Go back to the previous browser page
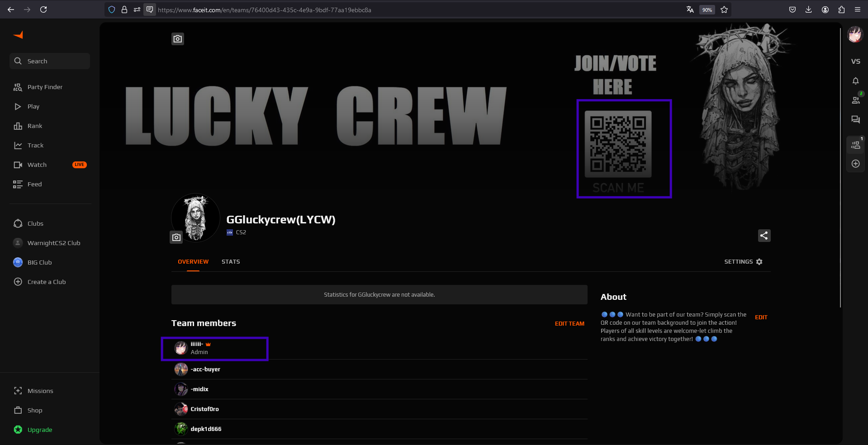This screenshot has height=445, width=868. point(11,9)
